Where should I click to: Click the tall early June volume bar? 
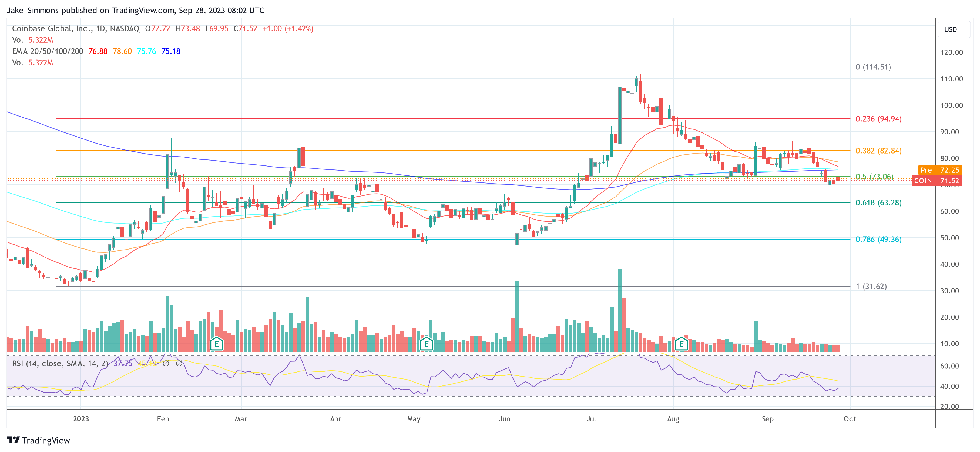(x=517, y=316)
